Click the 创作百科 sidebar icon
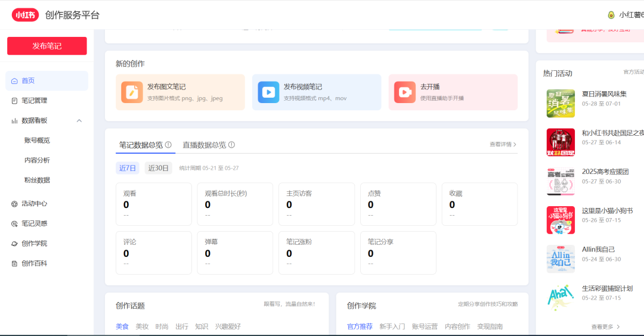644x336 pixels. tap(14, 263)
